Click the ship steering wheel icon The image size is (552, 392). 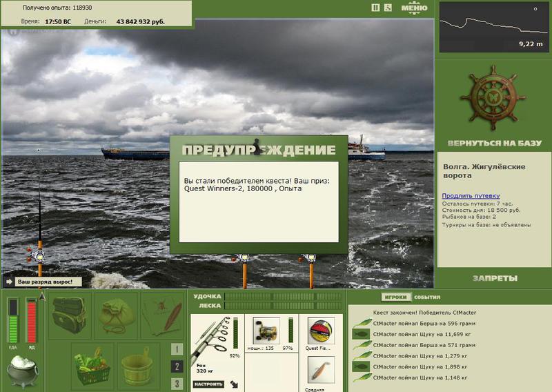[493, 98]
